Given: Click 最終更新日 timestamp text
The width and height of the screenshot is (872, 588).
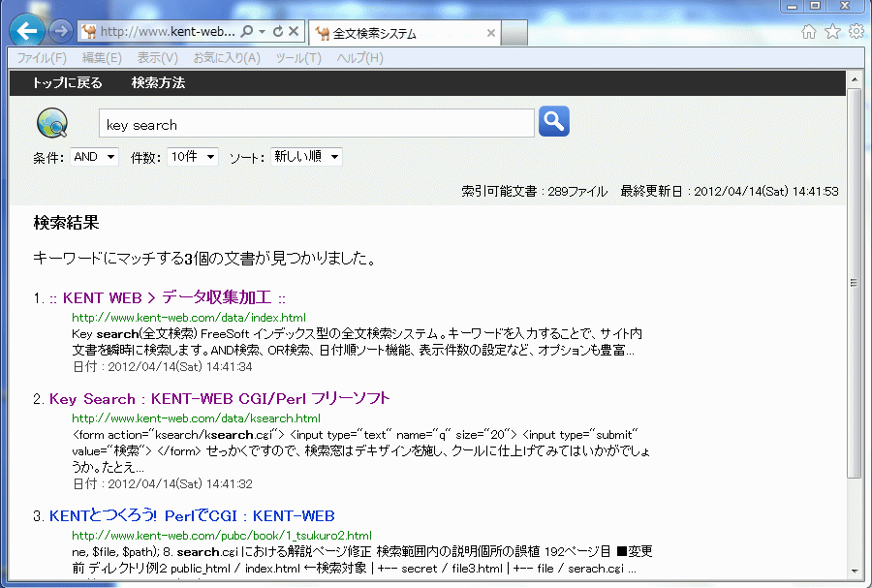Looking at the screenshot, I should click(729, 191).
